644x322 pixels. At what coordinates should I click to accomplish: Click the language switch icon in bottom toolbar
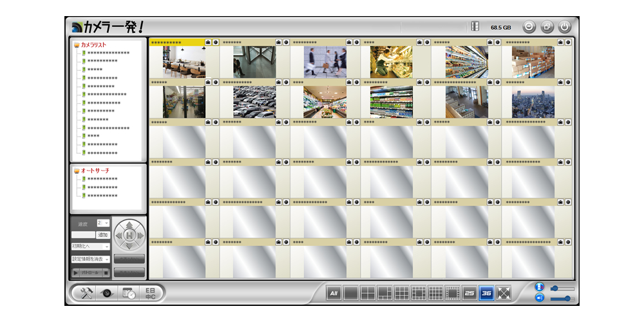tap(151, 293)
